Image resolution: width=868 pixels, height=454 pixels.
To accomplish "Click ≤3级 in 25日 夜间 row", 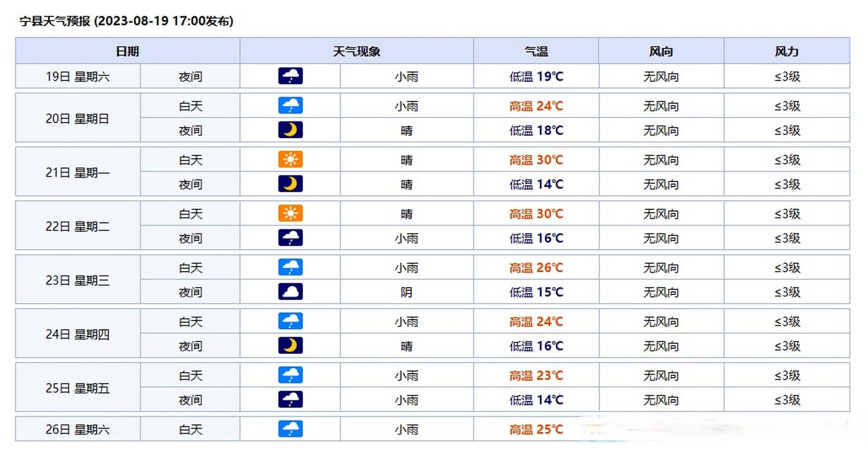I will 787,400.
